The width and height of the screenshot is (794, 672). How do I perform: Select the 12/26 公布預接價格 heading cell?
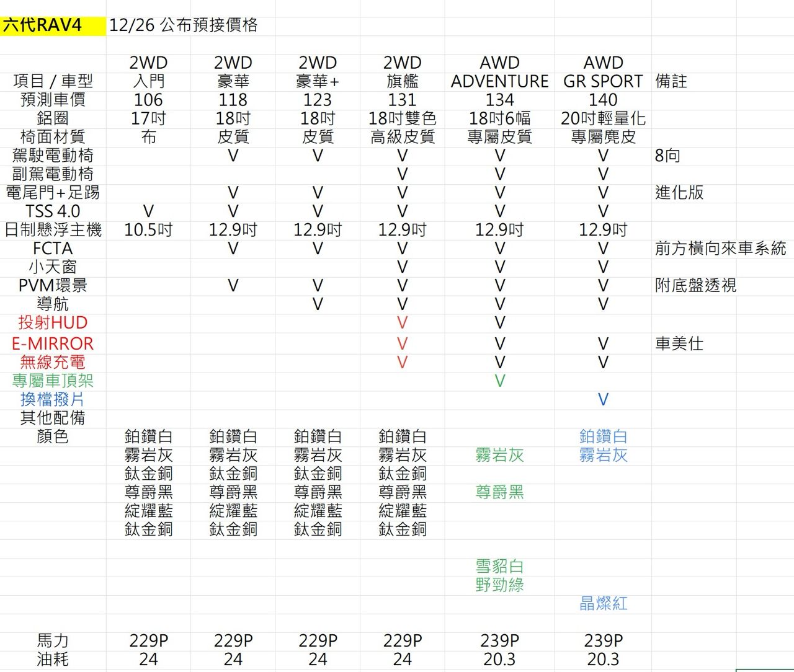(x=183, y=25)
